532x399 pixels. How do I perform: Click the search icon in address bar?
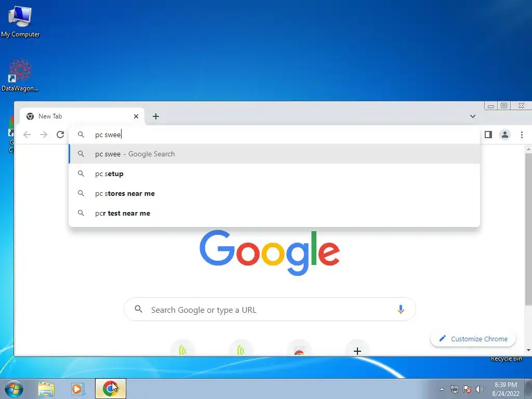click(81, 135)
